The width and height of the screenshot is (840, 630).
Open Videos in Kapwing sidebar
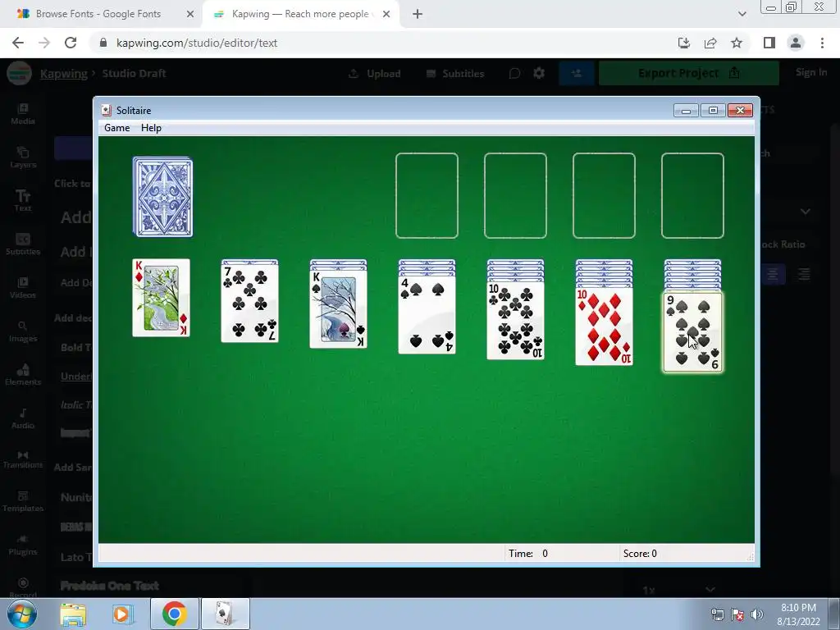point(22,288)
